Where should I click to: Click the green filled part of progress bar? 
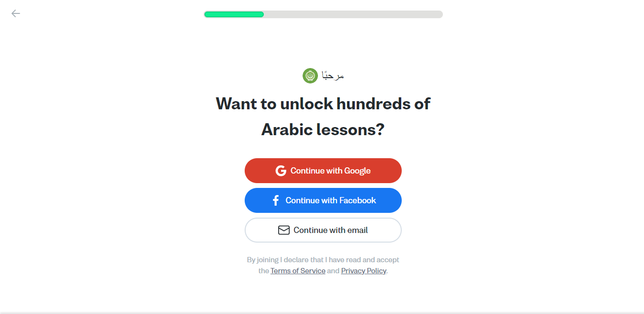[x=234, y=14]
